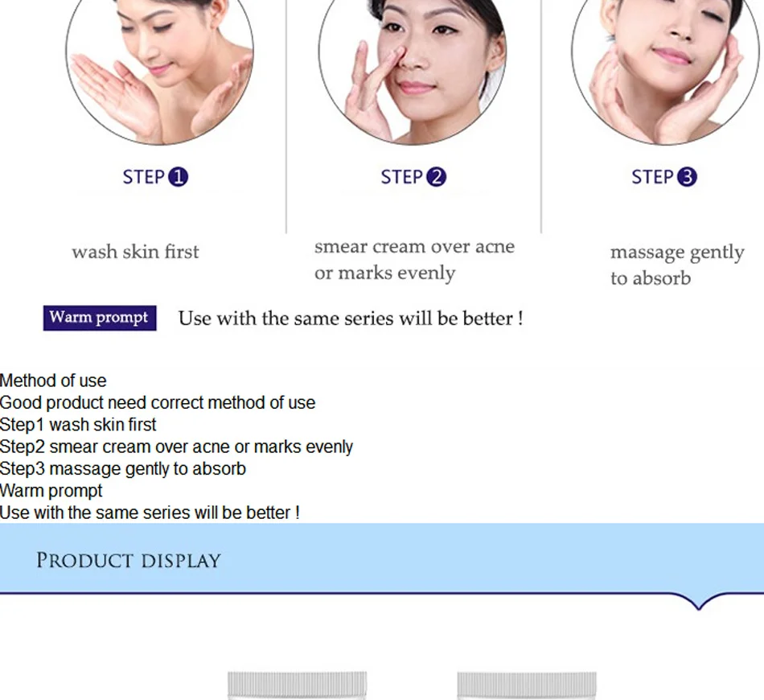Click left cream jar lid
Viewport: 764px width, 700px height.
(298, 685)
